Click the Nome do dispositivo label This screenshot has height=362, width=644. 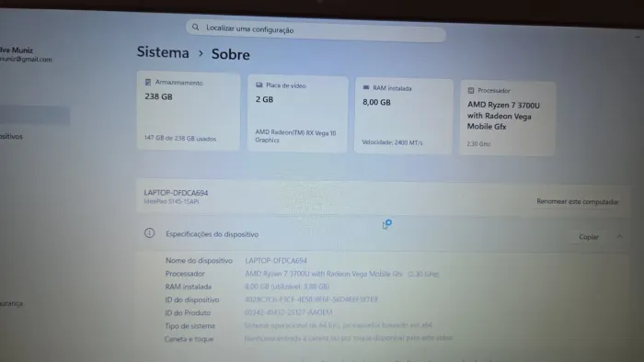coord(199,261)
